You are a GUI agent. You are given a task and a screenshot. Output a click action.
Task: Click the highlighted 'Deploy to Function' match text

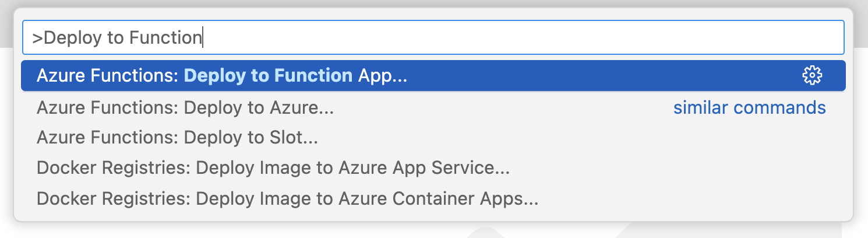tap(268, 76)
